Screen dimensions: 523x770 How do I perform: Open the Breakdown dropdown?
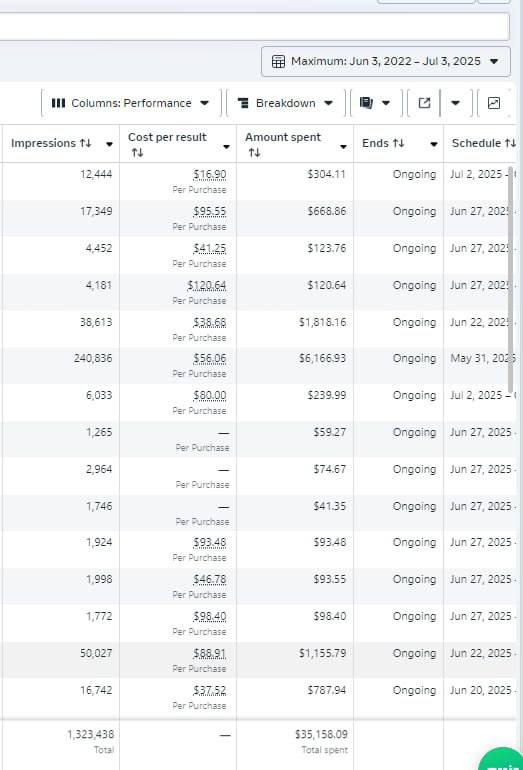click(285, 103)
